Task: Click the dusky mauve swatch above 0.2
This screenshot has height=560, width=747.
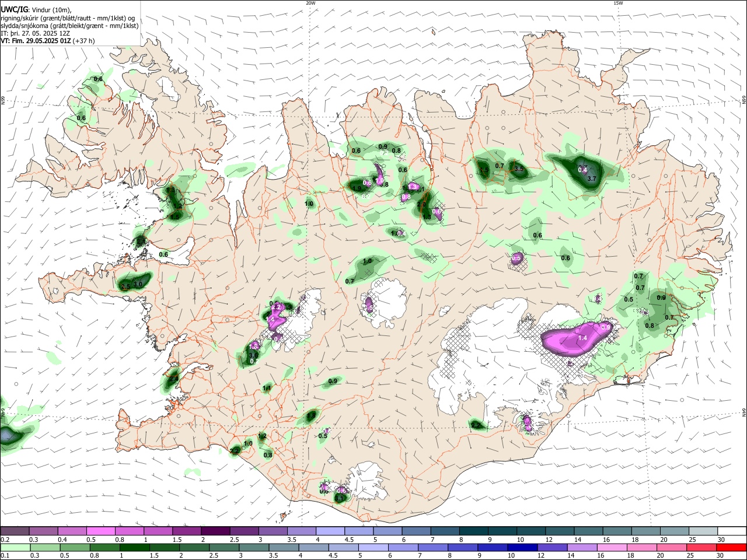Action: [15, 531]
